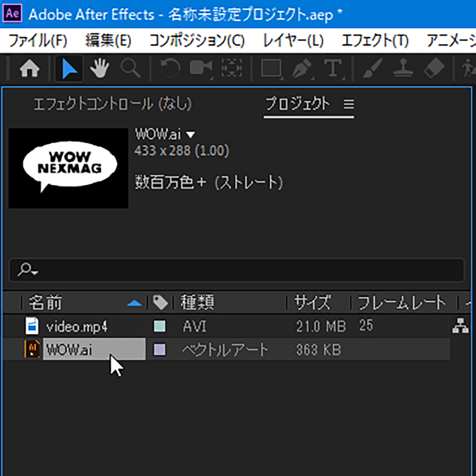This screenshot has height=476, width=476.
Task: Click the After Effects app logo
Action: tap(12, 14)
